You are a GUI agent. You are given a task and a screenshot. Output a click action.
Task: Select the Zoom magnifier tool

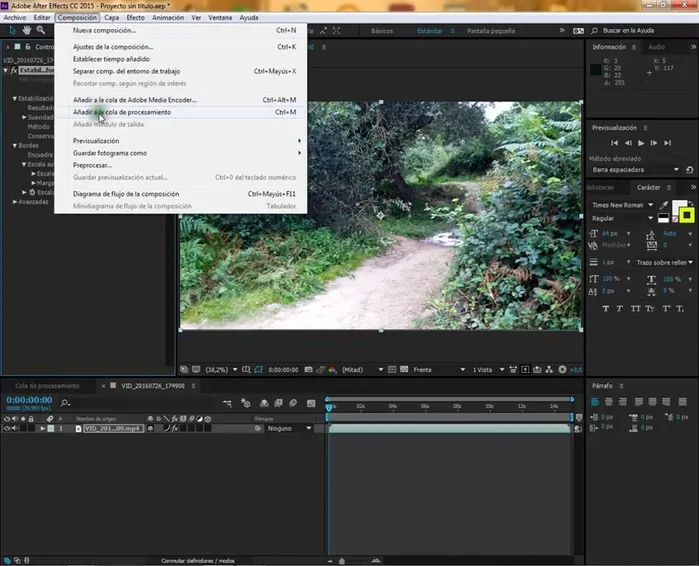coord(41,30)
